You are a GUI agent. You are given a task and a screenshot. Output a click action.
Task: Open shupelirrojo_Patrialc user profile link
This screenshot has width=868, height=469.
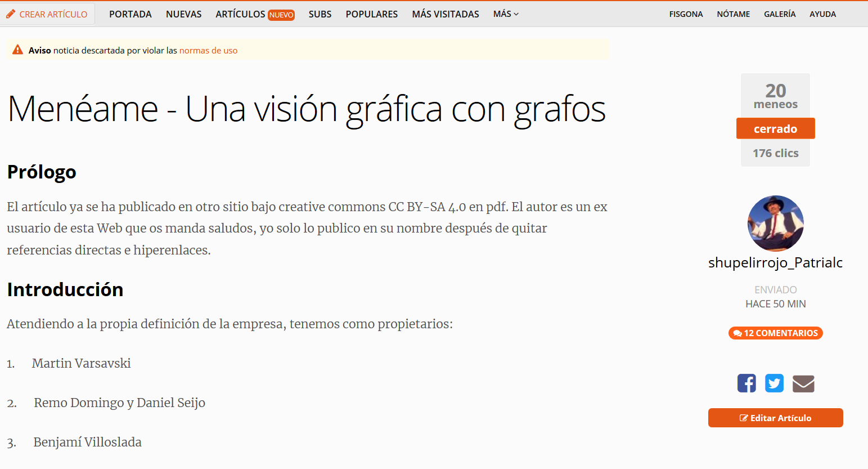coord(775,262)
